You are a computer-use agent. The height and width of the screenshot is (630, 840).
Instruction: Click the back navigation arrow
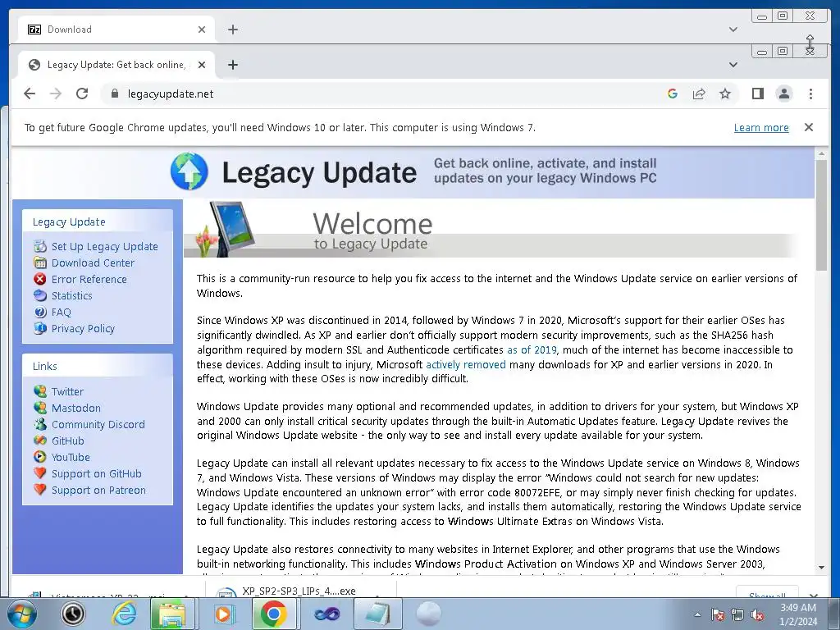point(30,94)
